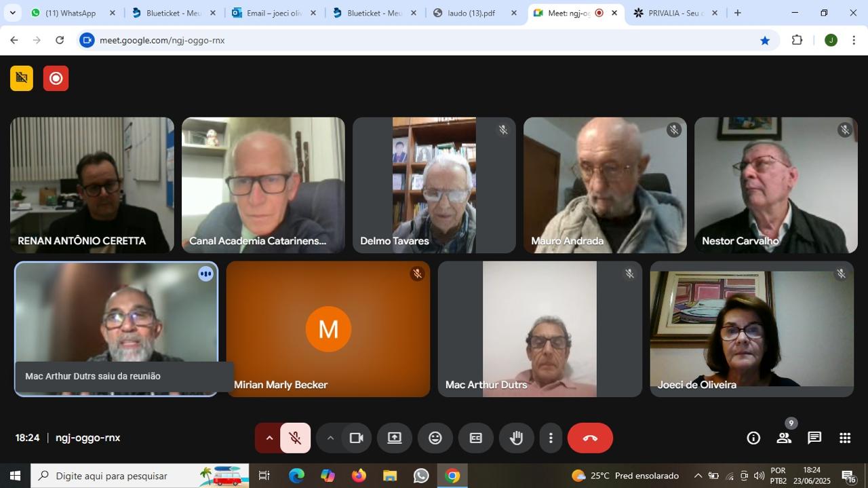This screenshot has width=868, height=488.
Task: Click the yellow camera-off extension icon
Action: pos(22,78)
